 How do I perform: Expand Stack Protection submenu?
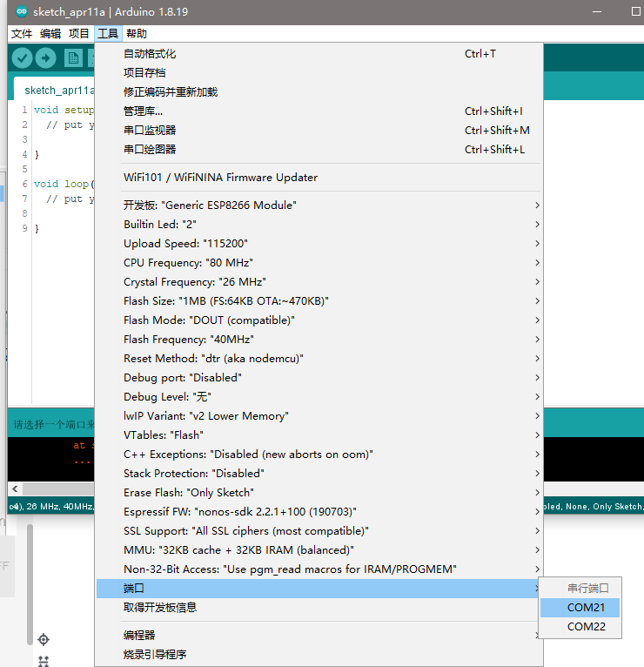click(x=319, y=474)
